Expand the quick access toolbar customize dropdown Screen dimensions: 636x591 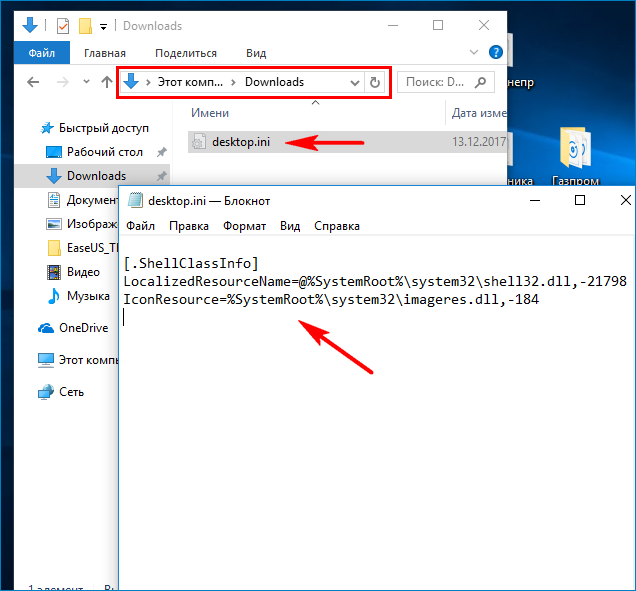tap(103, 26)
